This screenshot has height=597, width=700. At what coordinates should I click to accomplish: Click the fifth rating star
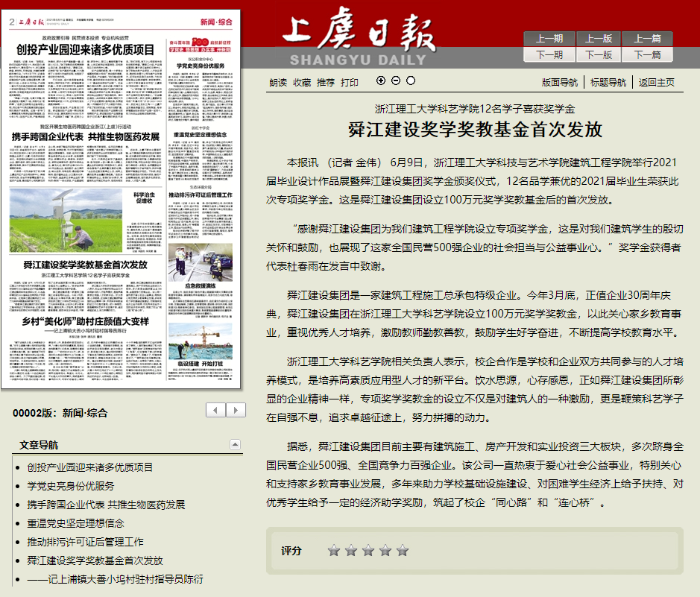pos(403,551)
